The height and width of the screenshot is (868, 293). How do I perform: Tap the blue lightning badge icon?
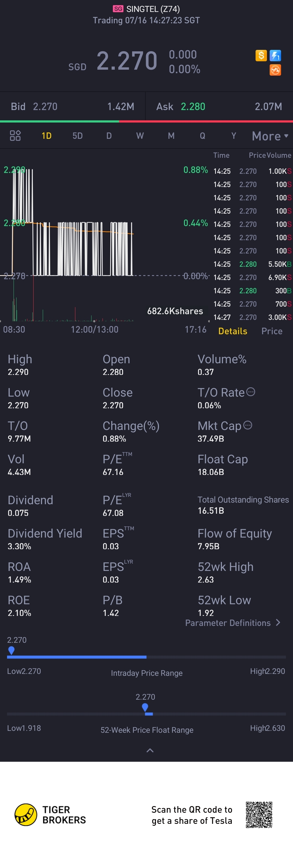click(275, 55)
